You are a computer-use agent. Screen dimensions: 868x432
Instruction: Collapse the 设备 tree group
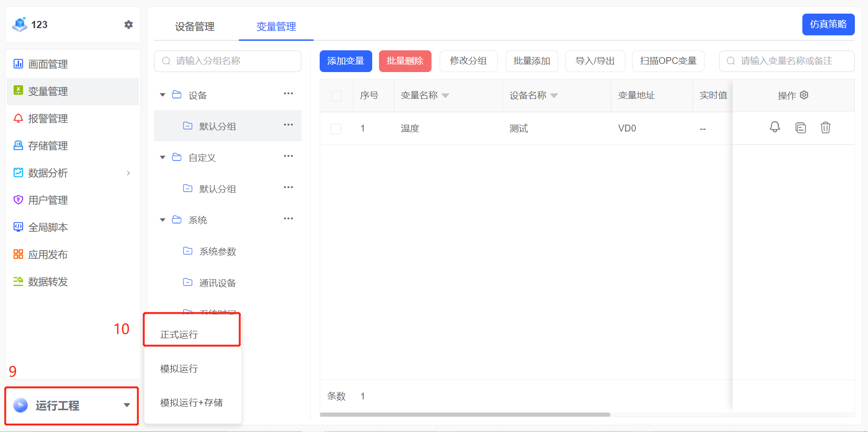(x=163, y=95)
